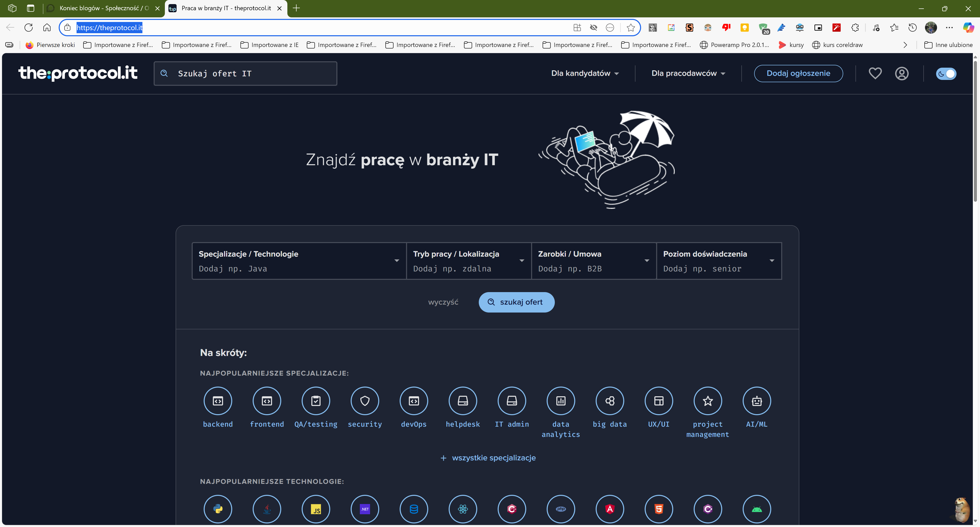The image size is (980, 527).
Task: Click the Dodaj ogłoszenie button
Action: click(798, 73)
